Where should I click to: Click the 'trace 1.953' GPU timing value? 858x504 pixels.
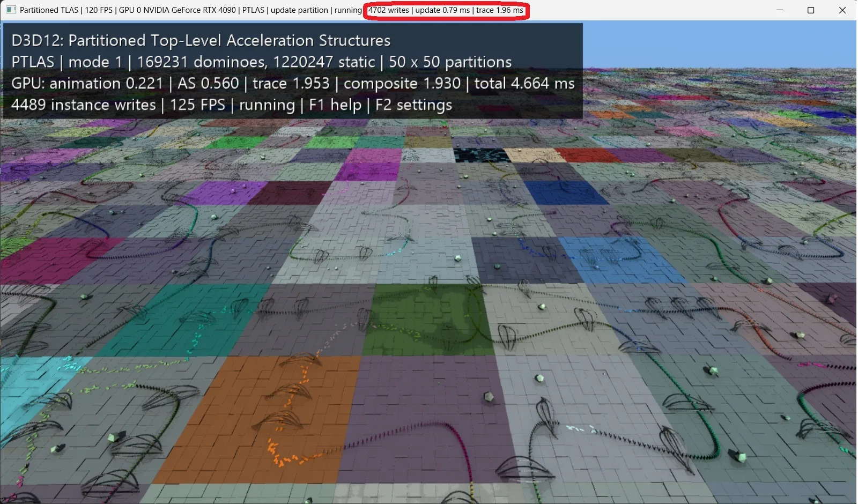point(291,84)
